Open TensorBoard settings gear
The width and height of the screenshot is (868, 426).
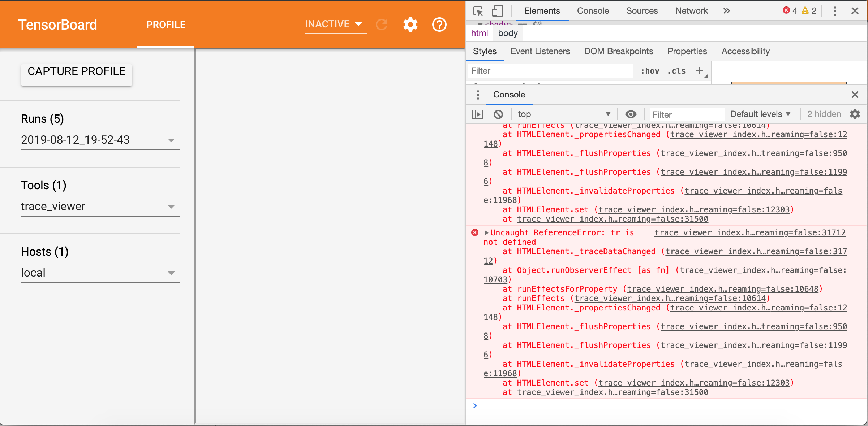410,25
